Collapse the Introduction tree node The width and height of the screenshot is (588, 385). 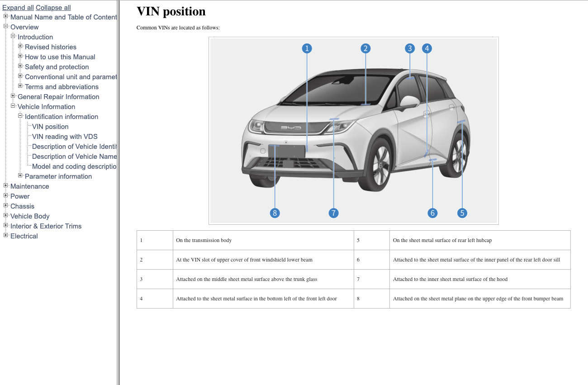[13, 37]
